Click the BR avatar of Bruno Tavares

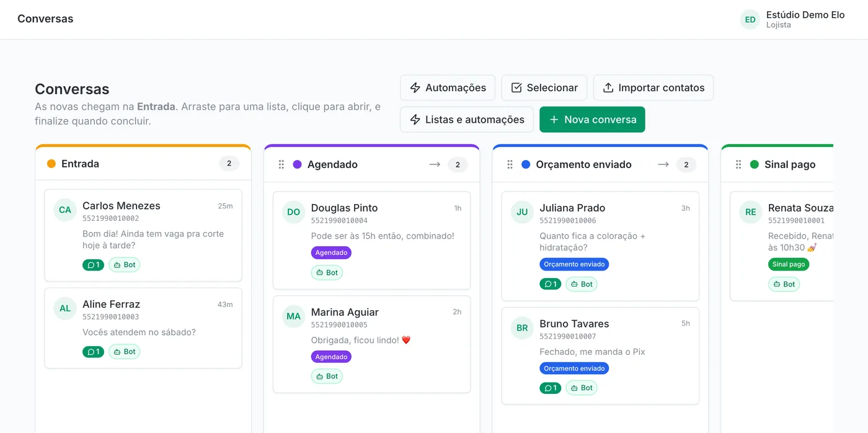[x=522, y=328]
